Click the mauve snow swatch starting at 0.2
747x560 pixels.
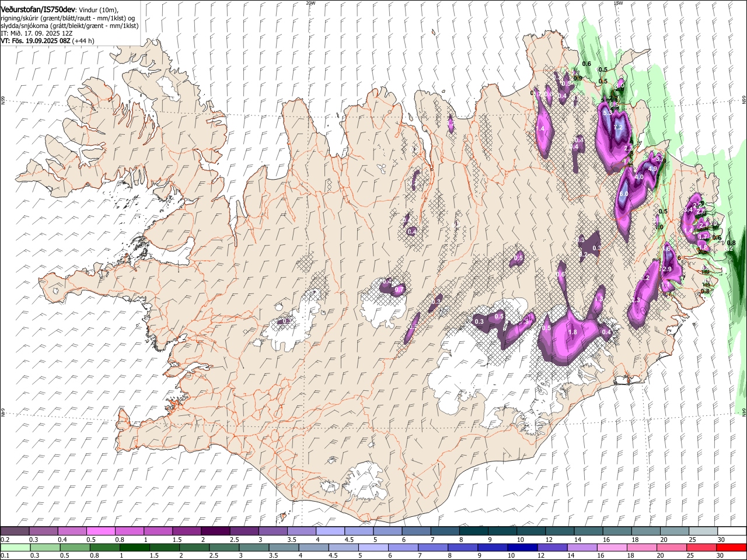coord(15,531)
